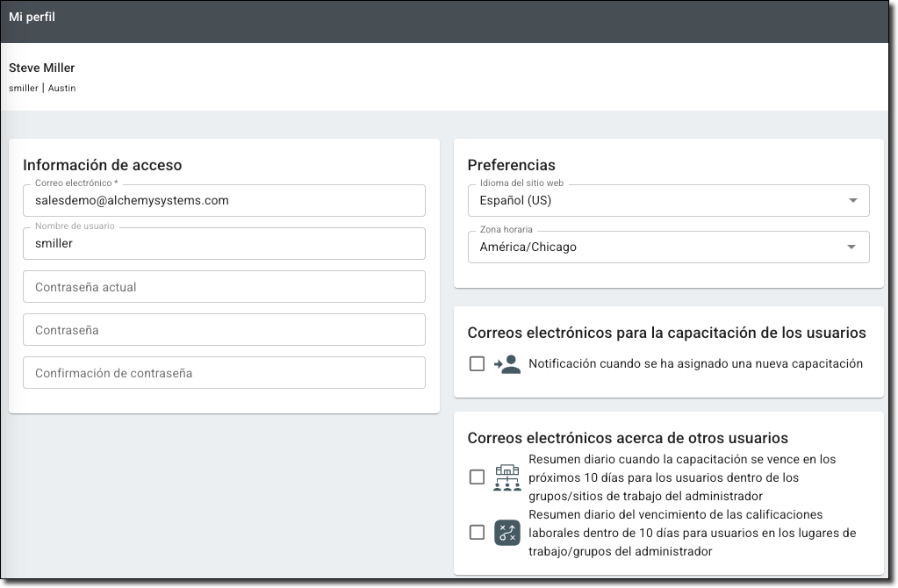Click the workgroup hierarchy people icon
This screenshot has width=898, height=588.
(507, 477)
